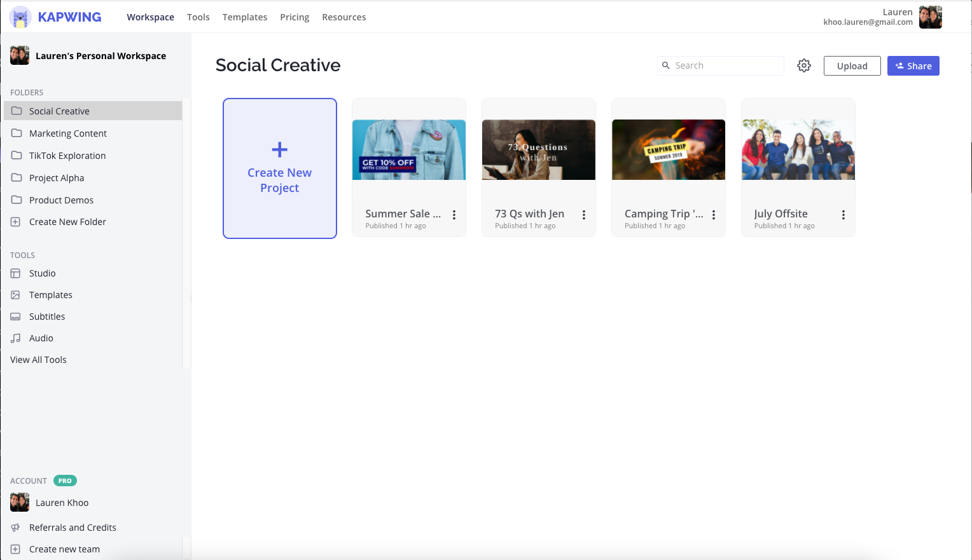Open the Camping Trip project kebab menu
972x560 pixels.
tap(714, 215)
